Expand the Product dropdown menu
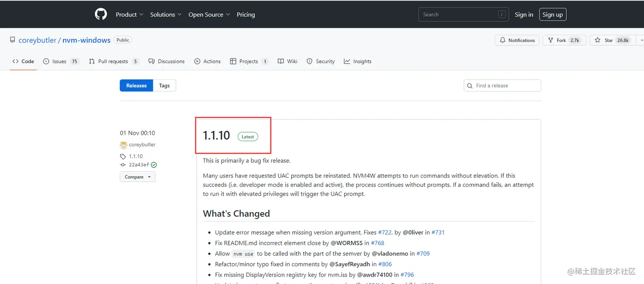Image resolution: width=644 pixels, height=284 pixels. [129, 14]
